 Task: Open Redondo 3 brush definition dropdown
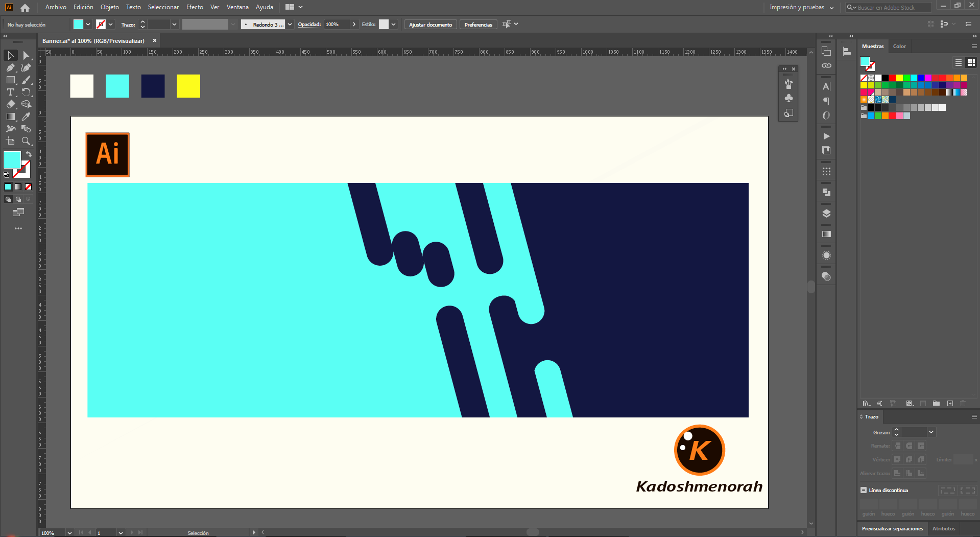pos(290,25)
